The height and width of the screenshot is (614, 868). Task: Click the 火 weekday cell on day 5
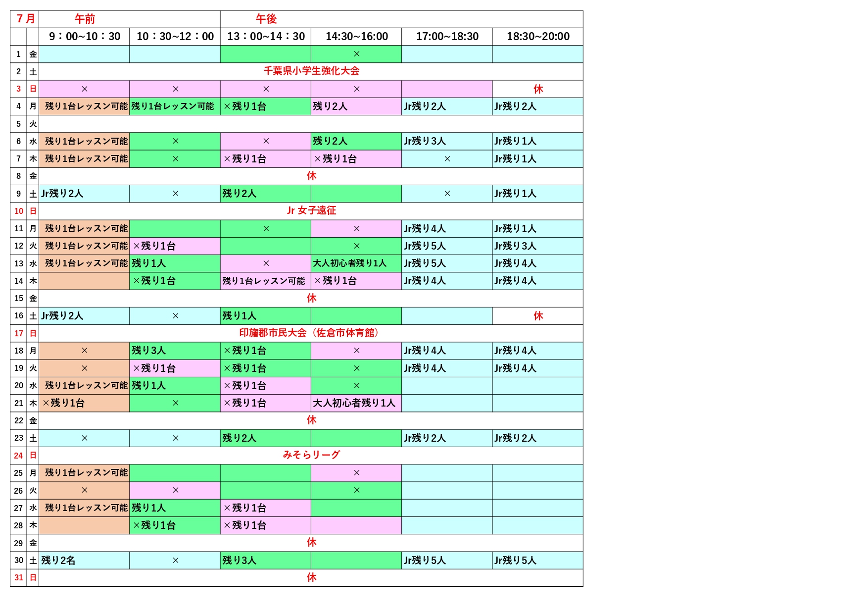point(33,124)
